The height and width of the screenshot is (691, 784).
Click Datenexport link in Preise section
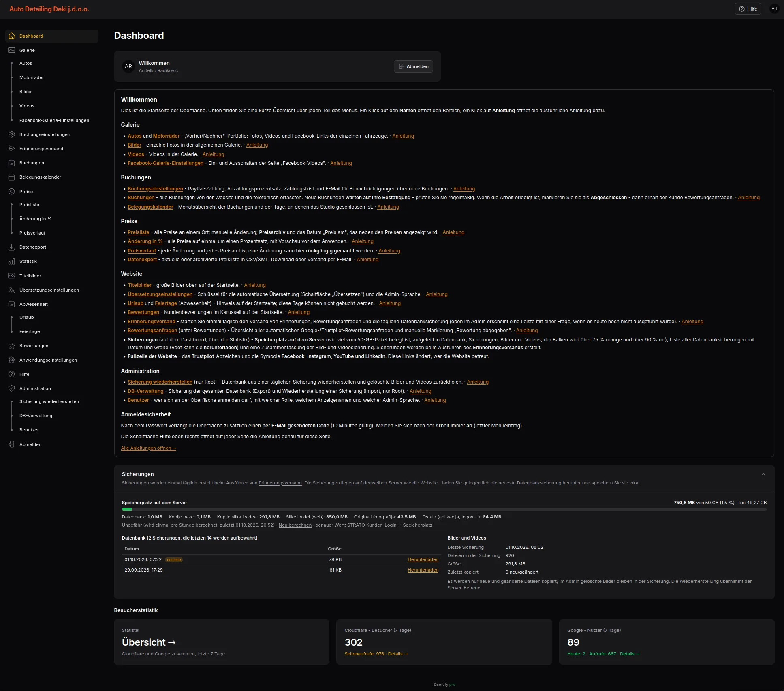pyautogui.click(x=142, y=260)
